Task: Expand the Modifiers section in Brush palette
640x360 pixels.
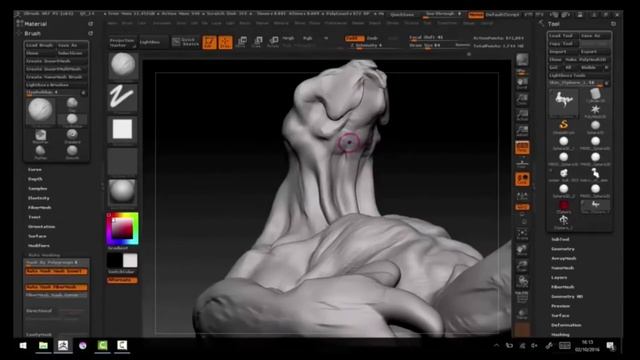Action: pos(39,246)
